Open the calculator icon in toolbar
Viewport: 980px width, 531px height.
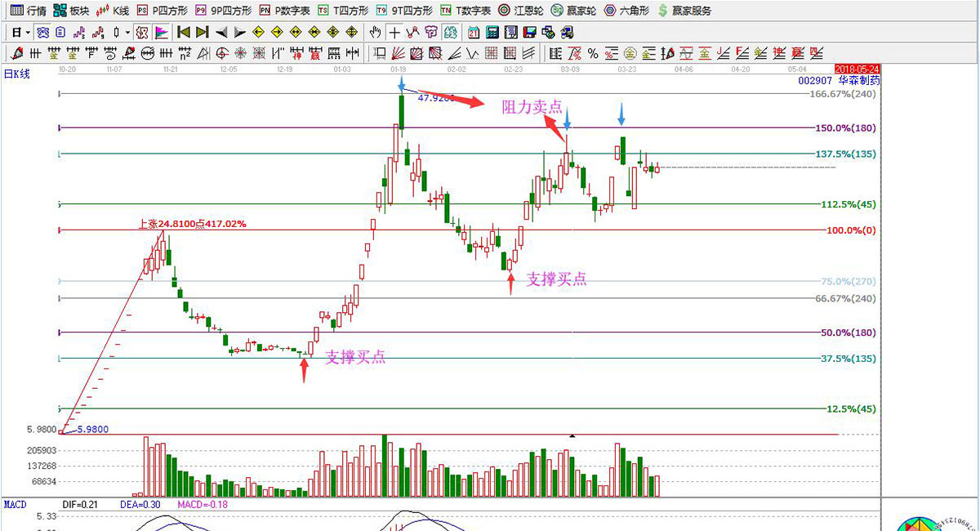tap(492, 33)
